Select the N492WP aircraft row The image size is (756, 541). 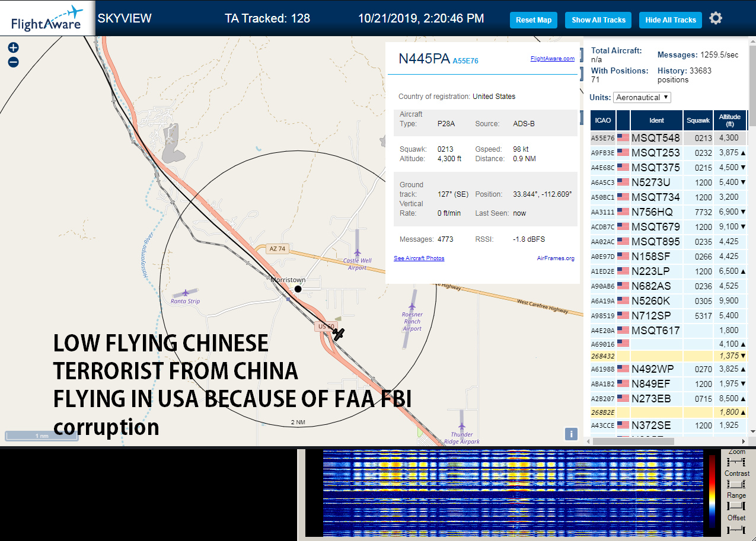(x=669, y=369)
